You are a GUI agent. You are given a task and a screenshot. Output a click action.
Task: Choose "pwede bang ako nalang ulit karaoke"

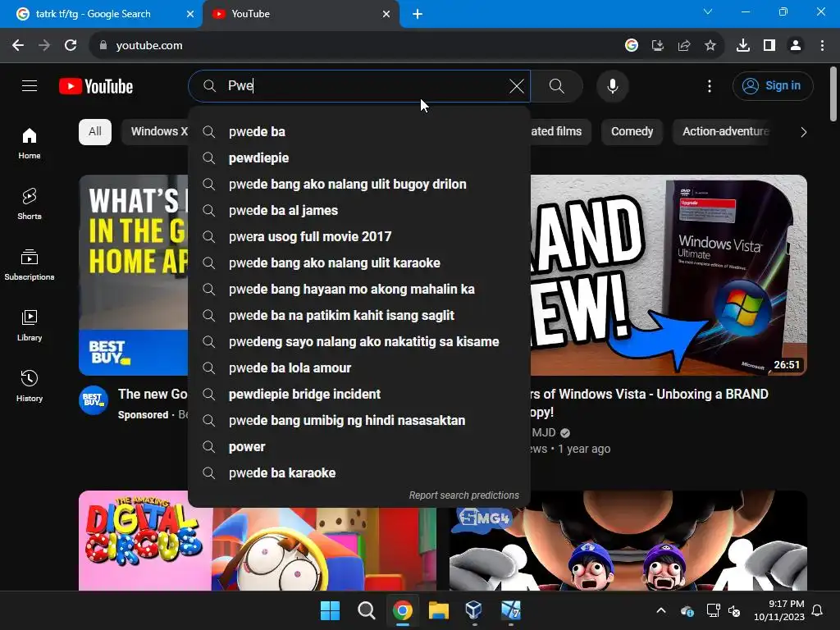pyautogui.click(x=359, y=263)
